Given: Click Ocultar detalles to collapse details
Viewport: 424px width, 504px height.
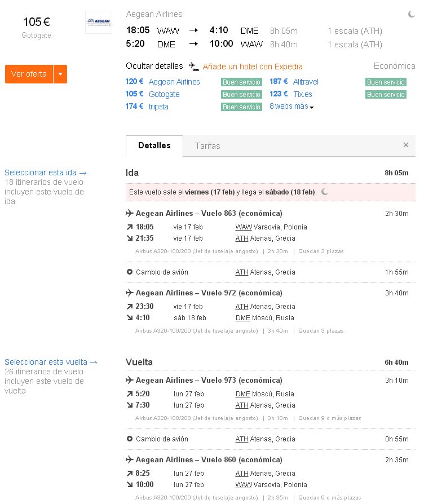Looking at the screenshot, I should tap(154, 66).
